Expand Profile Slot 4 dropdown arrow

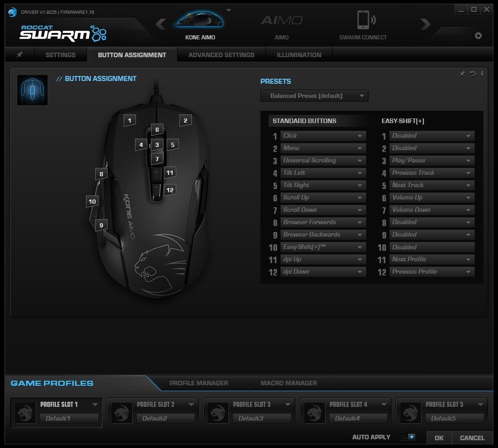point(384,405)
